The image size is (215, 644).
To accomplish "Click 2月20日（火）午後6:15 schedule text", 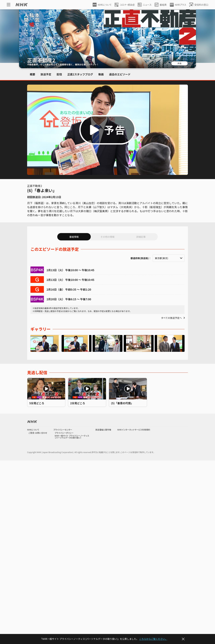I will (x=69, y=299).
